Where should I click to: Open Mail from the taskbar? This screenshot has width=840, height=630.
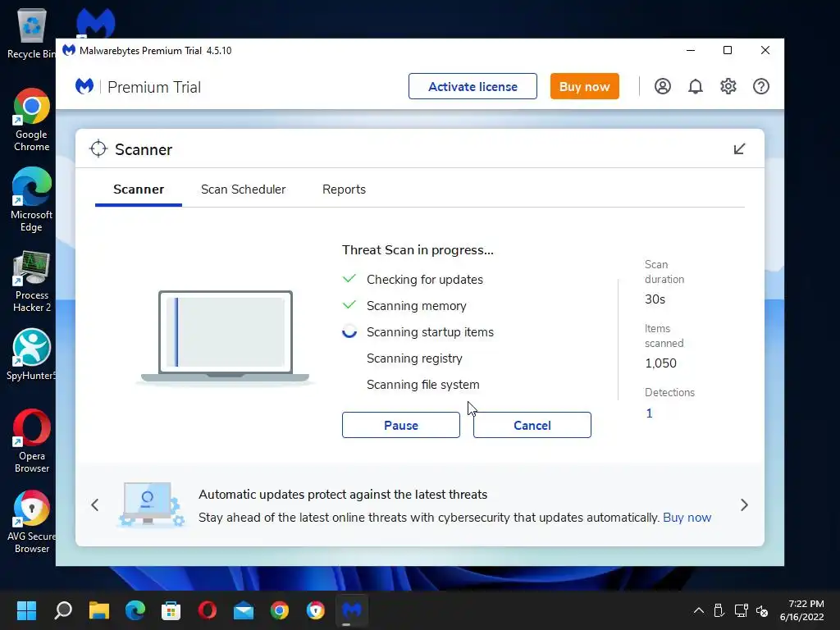tap(243, 610)
